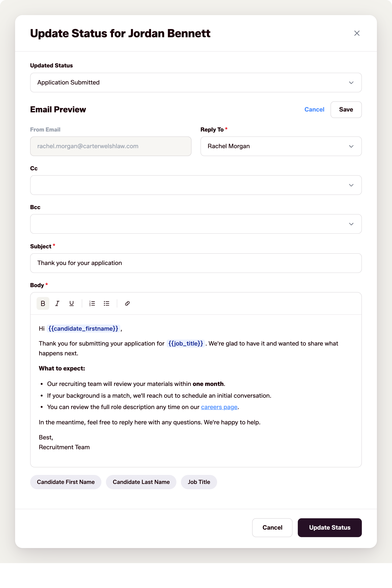Click the 'Recruitment Team' signature line
The image size is (392, 588).
(64, 447)
